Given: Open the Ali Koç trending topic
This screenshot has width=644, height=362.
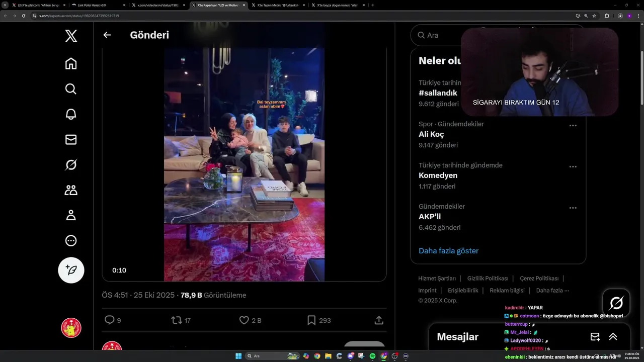Looking at the screenshot, I should tap(431, 134).
